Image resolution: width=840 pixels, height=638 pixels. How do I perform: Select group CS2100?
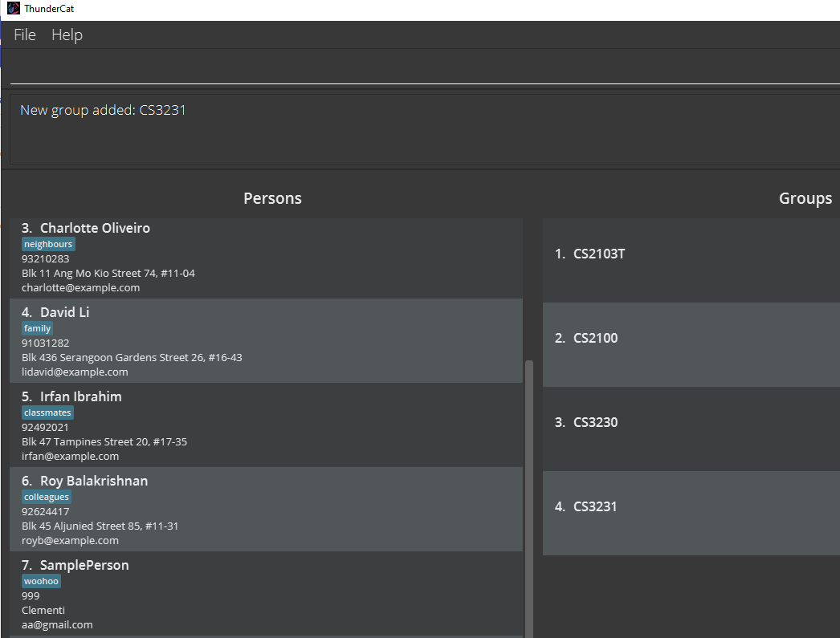click(691, 344)
